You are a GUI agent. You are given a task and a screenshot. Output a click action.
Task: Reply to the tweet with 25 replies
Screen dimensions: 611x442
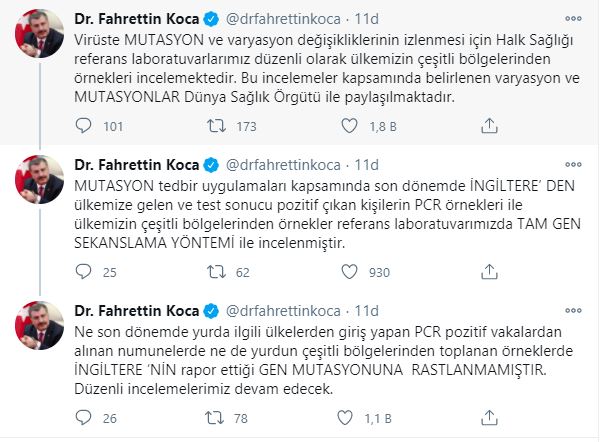pyautogui.click(x=83, y=272)
